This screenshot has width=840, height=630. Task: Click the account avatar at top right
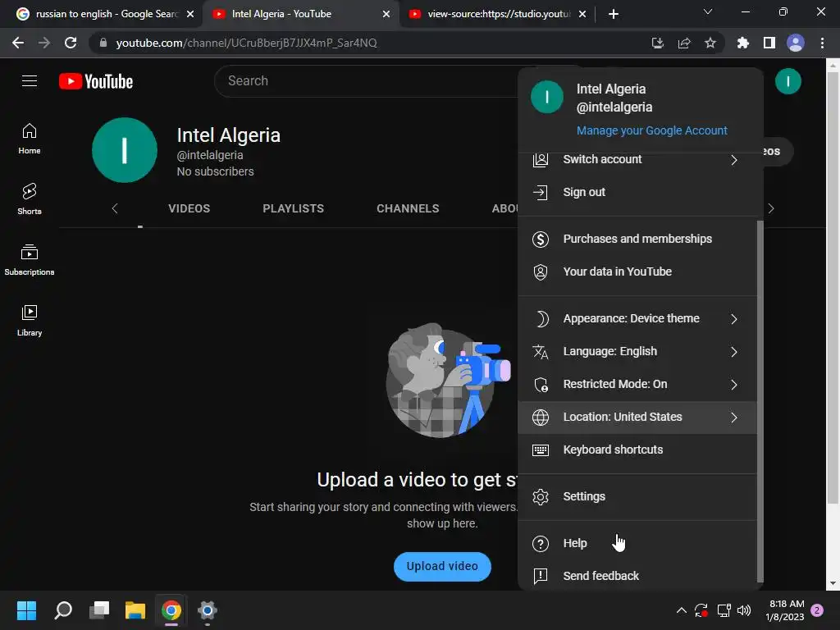tap(787, 81)
